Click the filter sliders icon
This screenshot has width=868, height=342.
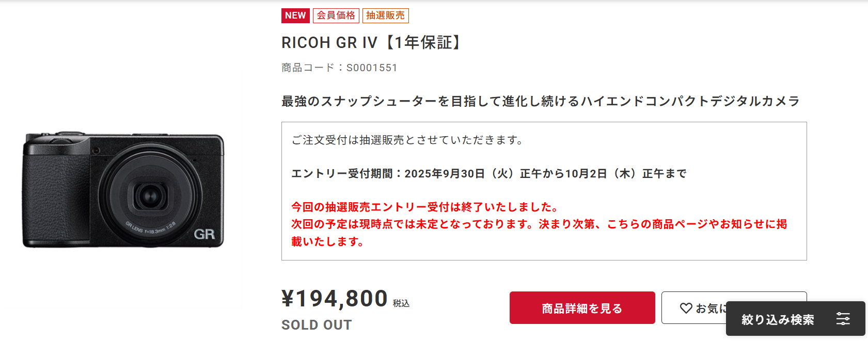click(843, 319)
